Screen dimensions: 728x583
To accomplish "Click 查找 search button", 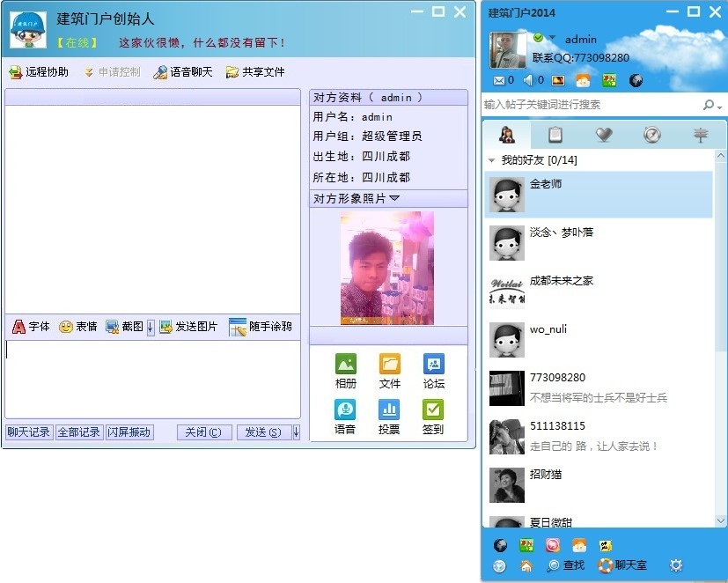I will coord(565,565).
